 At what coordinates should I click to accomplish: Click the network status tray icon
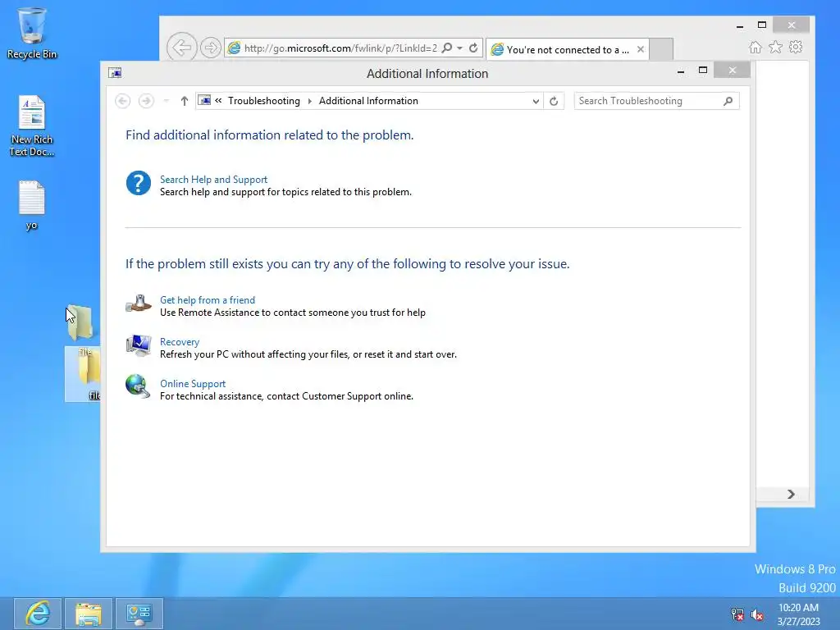(x=737, y=614)
